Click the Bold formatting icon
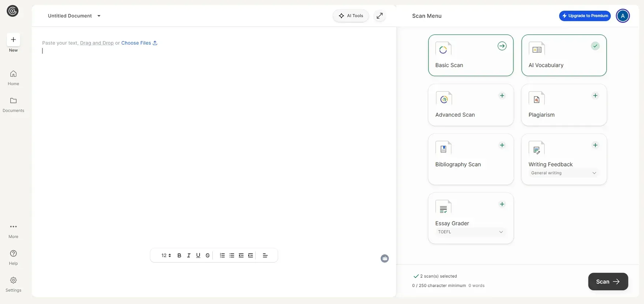Viewport: 644px width, 304px height. click(x=179, y=255)
